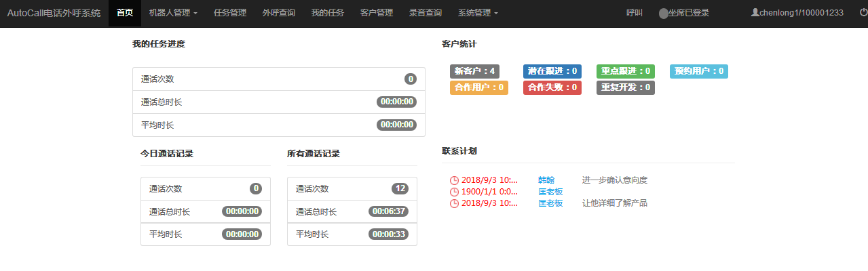Click the gray 新客户 badge
Screen dimensions: 868x271
(474, 71)
